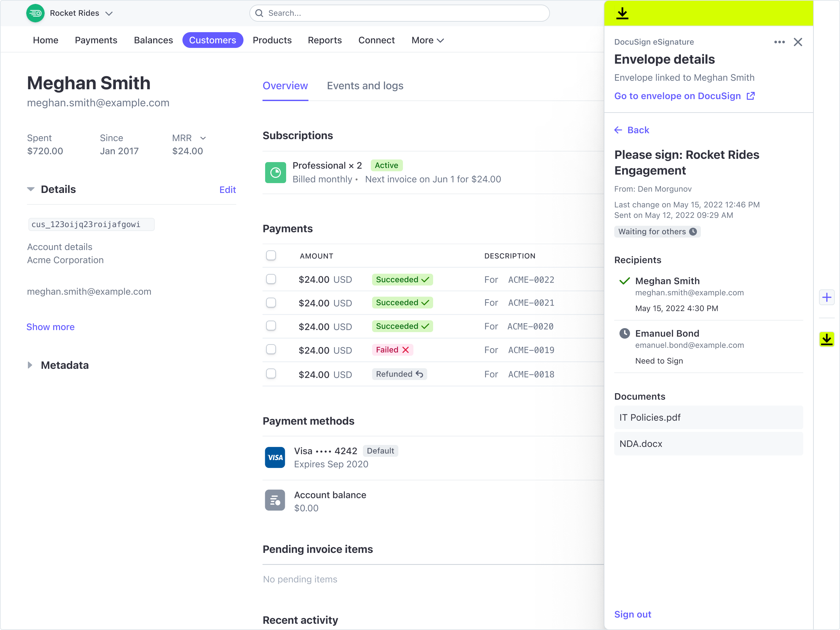Select all payments with the header checkbox
840x630 pixels.
tap(271, 256)
